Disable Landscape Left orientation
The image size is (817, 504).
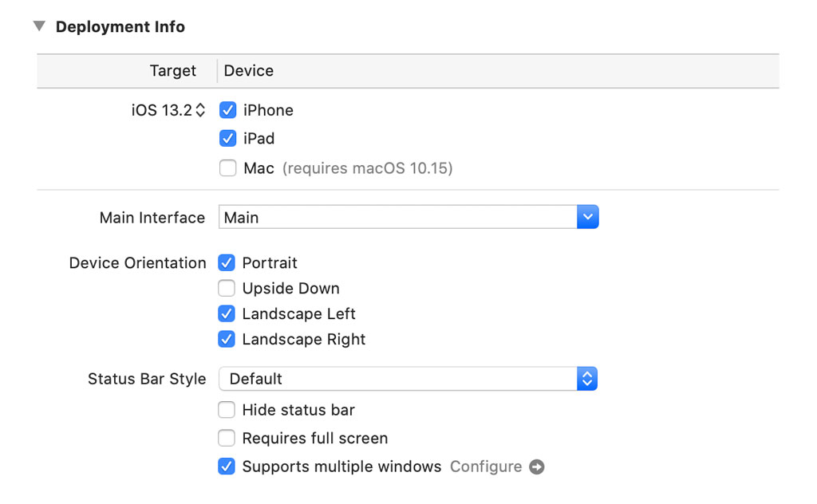pos(227,313)
